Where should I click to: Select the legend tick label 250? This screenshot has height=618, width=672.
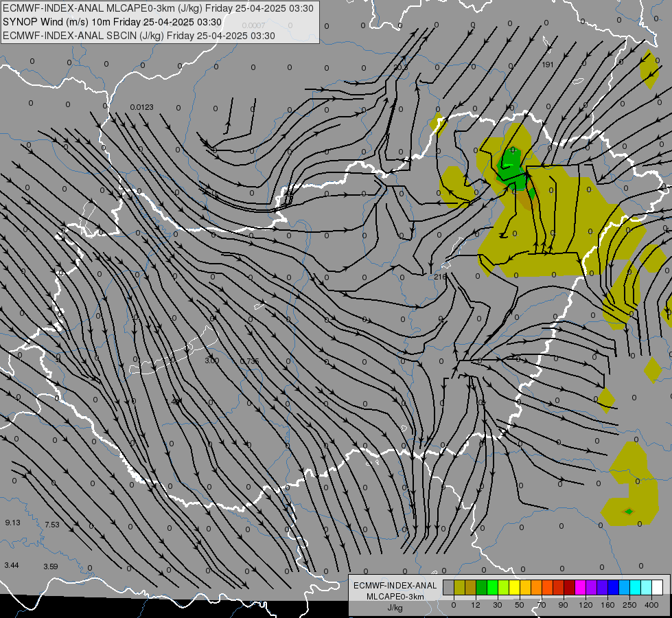click(x=629, y=605)
